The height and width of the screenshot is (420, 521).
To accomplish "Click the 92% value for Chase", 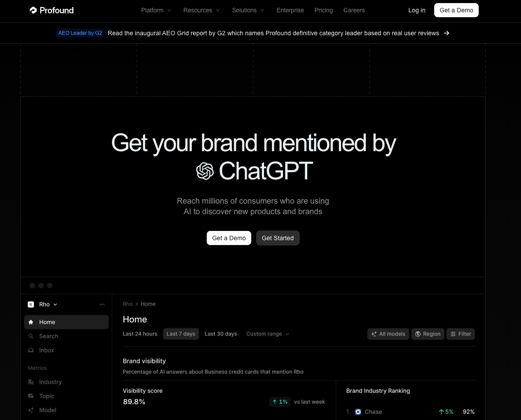I will pos(469,412).
